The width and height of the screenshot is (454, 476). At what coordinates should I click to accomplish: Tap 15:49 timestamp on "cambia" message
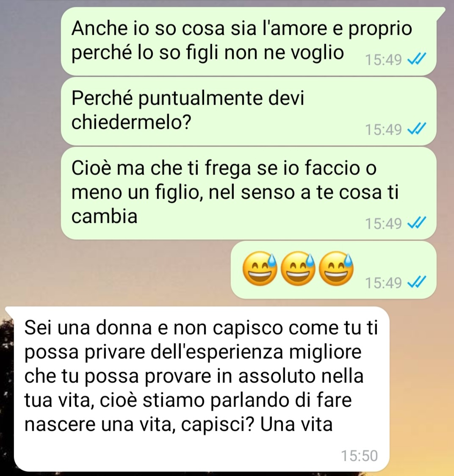pyautogui.click(x=383, y=224)
